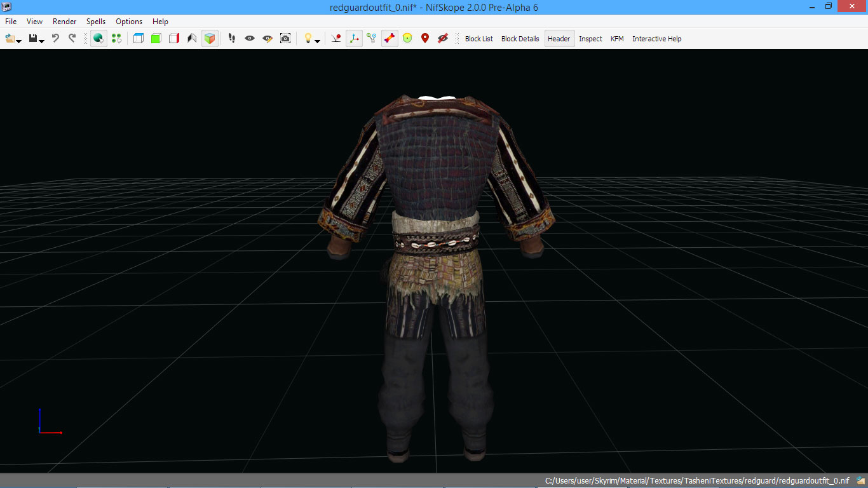The image size is (868, 488).
Task: Click the undo arrow icon
Action: click(x=55, y=39)
